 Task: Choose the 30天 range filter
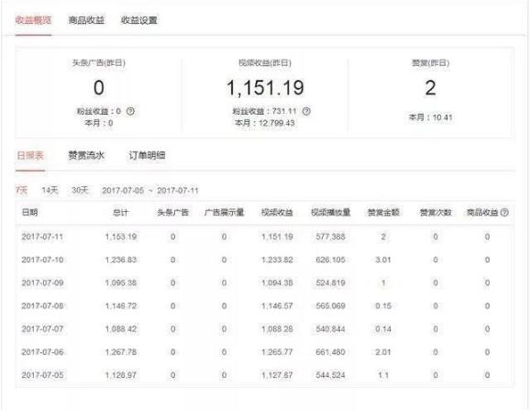click(x=80, y=191)
